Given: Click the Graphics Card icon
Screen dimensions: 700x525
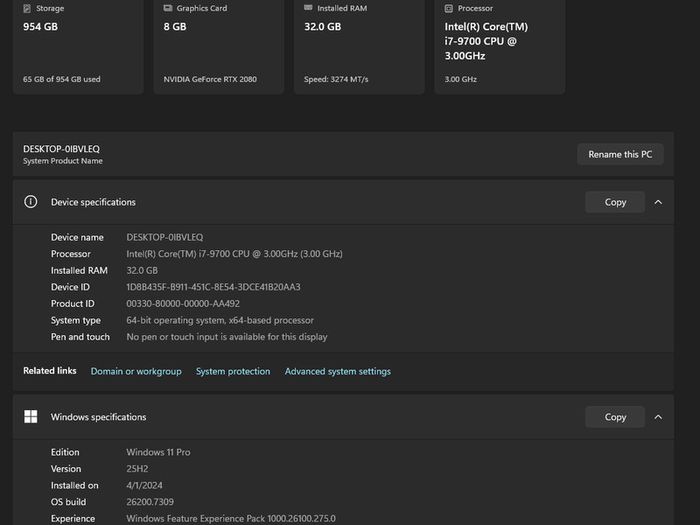Looking at the screenshot, I should coord(168,8).
